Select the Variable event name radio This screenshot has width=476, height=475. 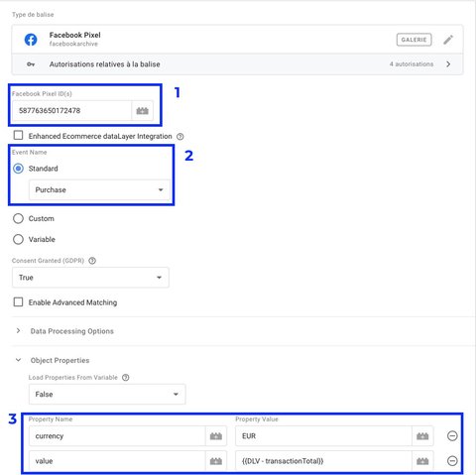coord(18,239)
